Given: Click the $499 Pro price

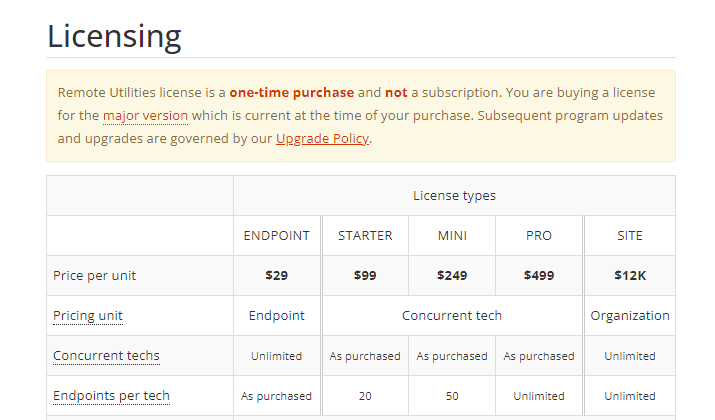Looking at the screenshot, I should 539,275.
